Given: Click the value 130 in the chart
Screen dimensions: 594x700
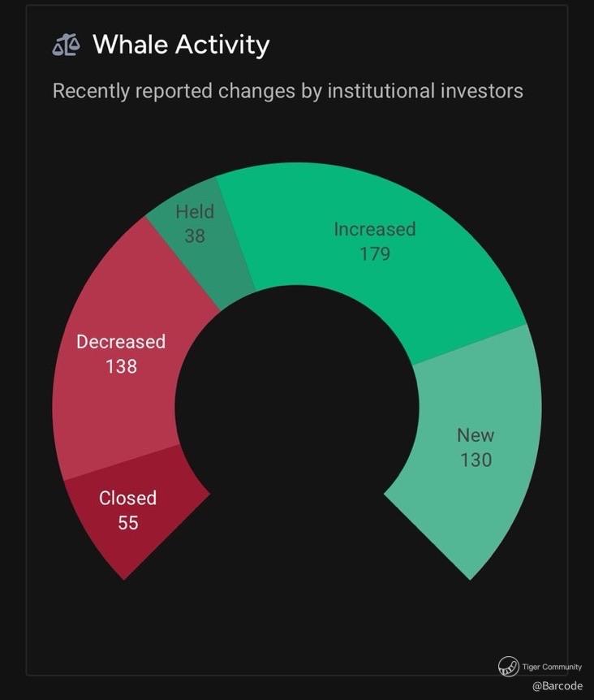Looking at the screenshot, I should point(476,460).
